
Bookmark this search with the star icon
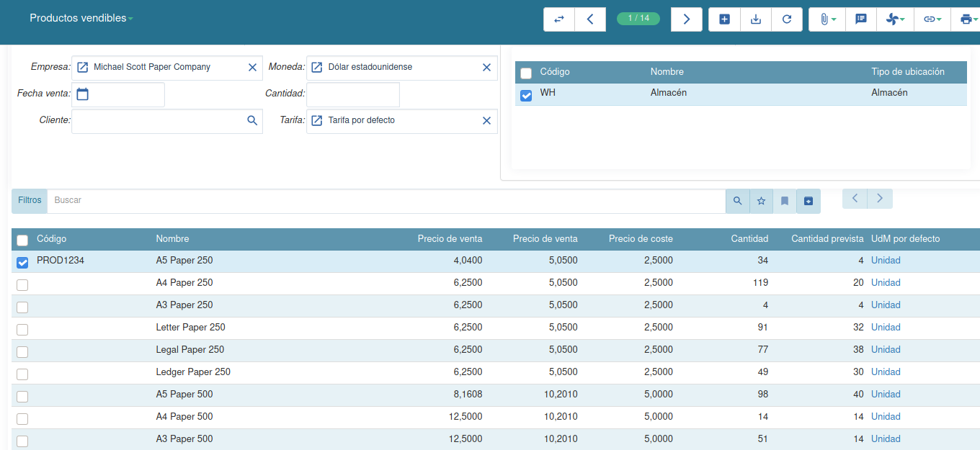coord(761,201)
